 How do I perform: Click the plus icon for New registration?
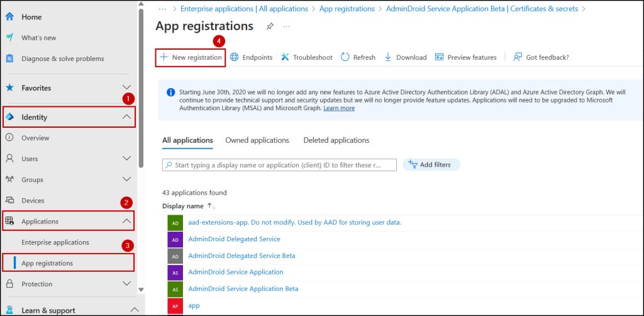point(164,57)
